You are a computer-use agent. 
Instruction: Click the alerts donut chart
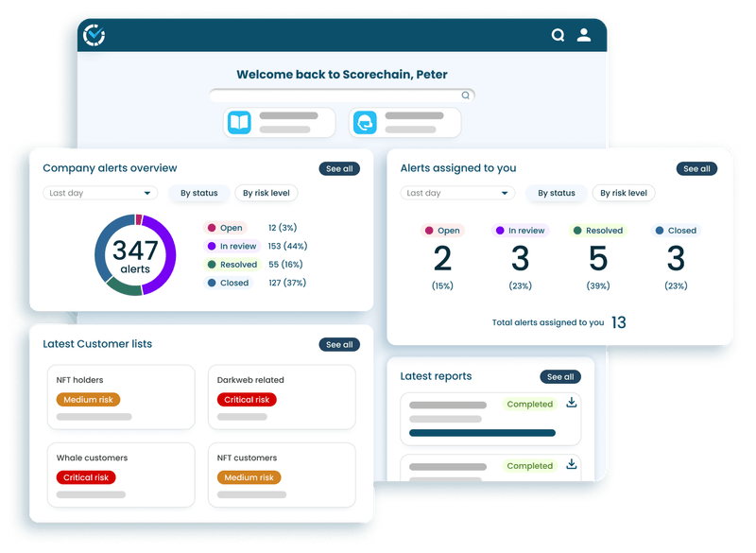[x=137, y=255]
